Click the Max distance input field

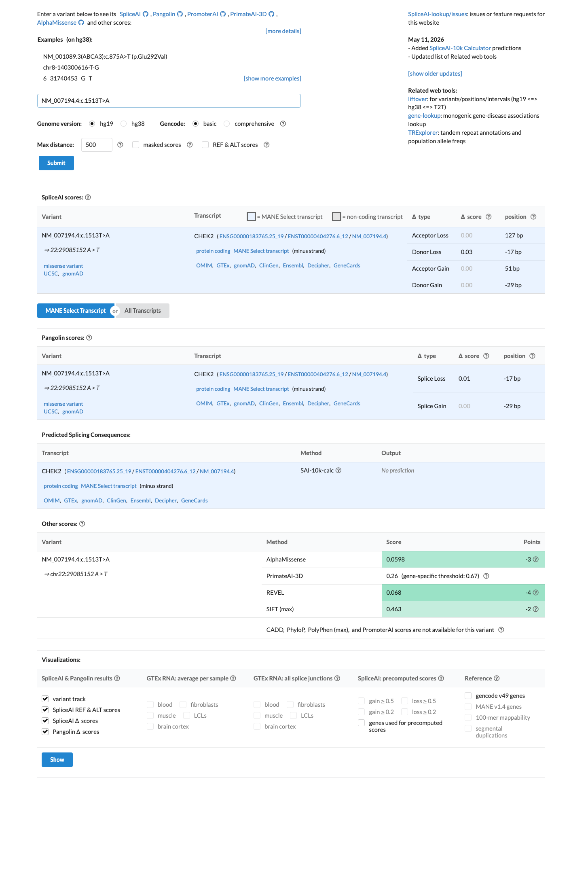(97, 145)
